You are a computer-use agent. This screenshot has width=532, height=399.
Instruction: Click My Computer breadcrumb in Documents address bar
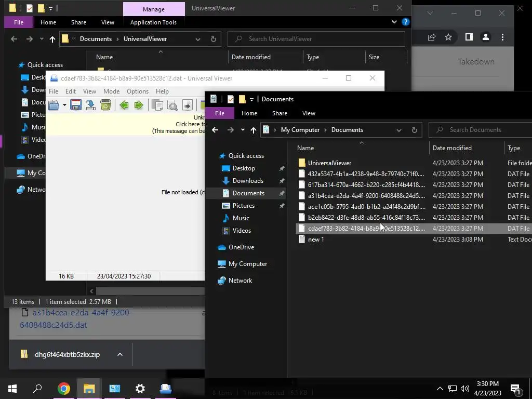pyautogui.click(x=300, y=130)
